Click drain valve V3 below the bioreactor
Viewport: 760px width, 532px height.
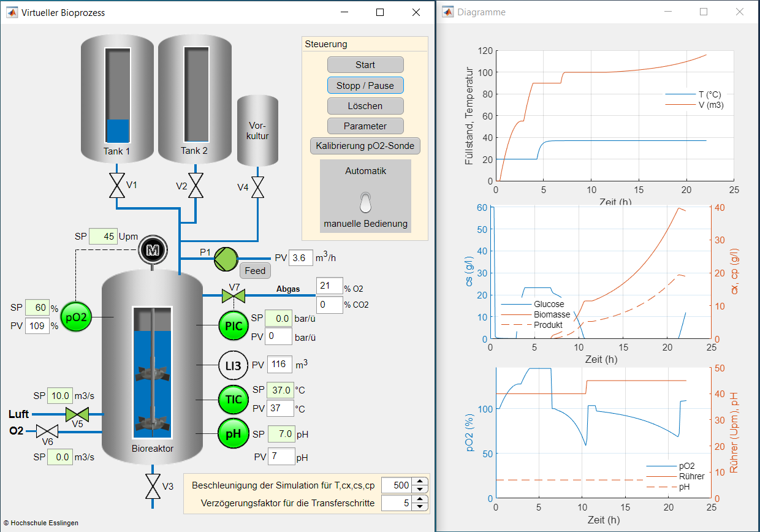coord(152,487)
